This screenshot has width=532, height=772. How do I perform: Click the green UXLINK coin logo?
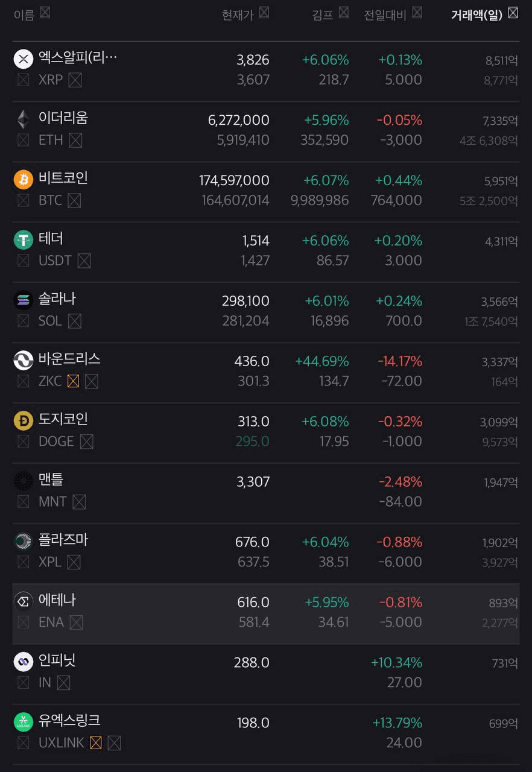[24, 722]
